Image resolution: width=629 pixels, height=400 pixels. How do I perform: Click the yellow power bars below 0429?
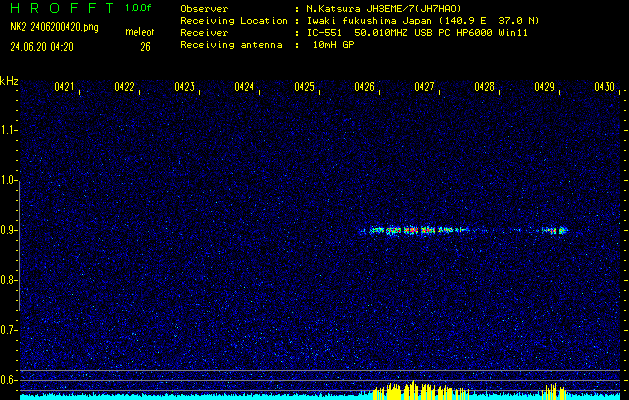click(x=554, y=392)
